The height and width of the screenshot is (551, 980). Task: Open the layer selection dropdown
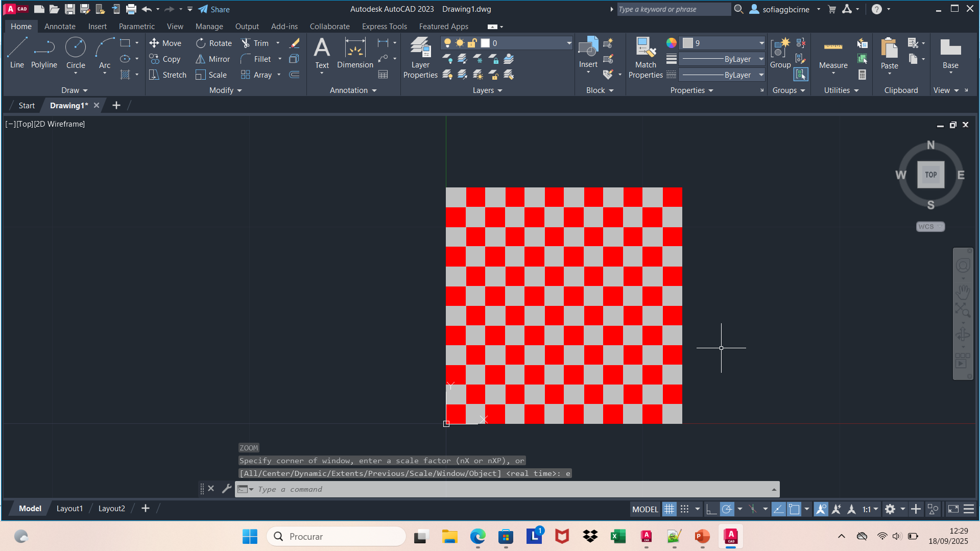(569, 43)
